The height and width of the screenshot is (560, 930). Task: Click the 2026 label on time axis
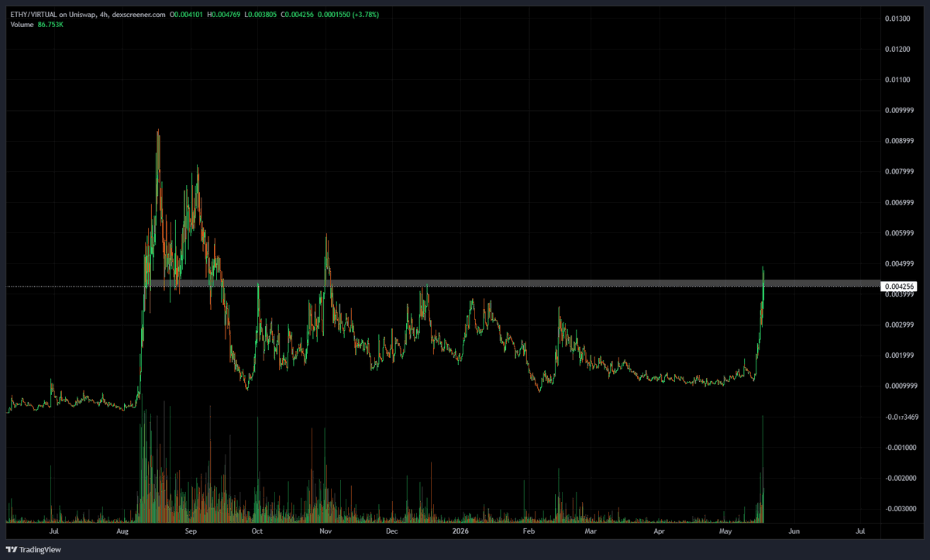point(460,532)
